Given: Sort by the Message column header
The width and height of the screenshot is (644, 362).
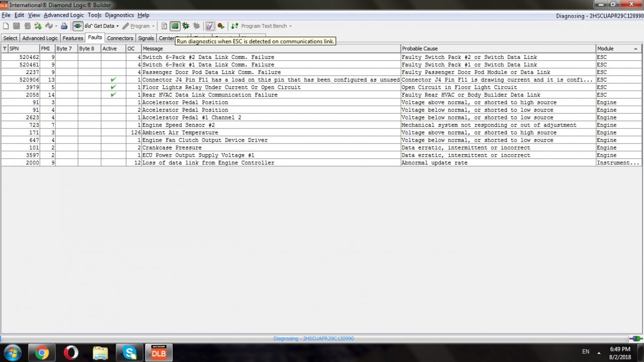Looking at the screenshot, I should (271, 49).
